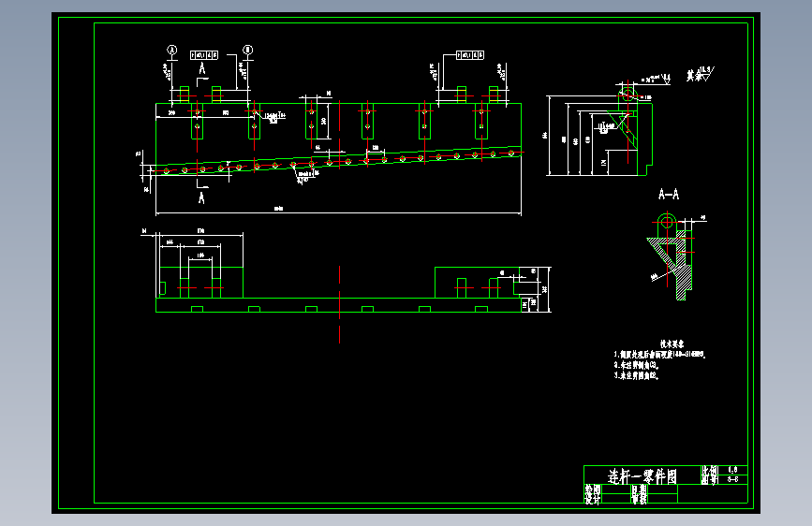Click datum A circle symbol

coord(172,50)
